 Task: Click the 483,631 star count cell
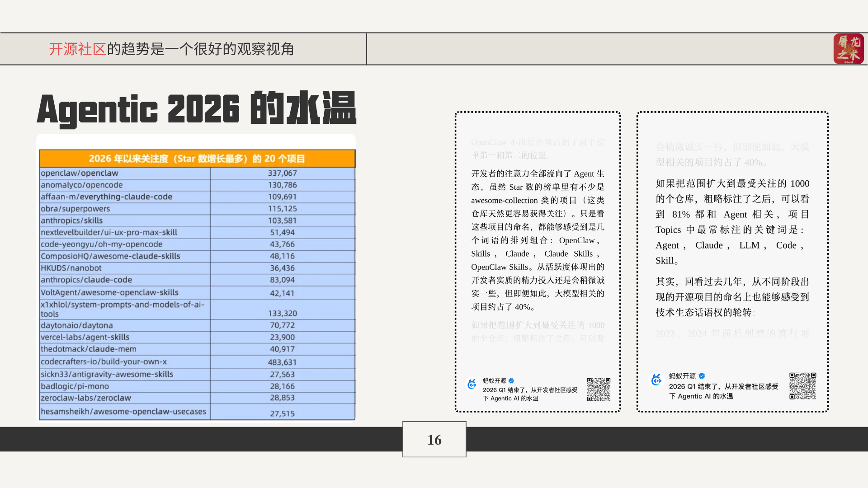(x=282, y=362)
